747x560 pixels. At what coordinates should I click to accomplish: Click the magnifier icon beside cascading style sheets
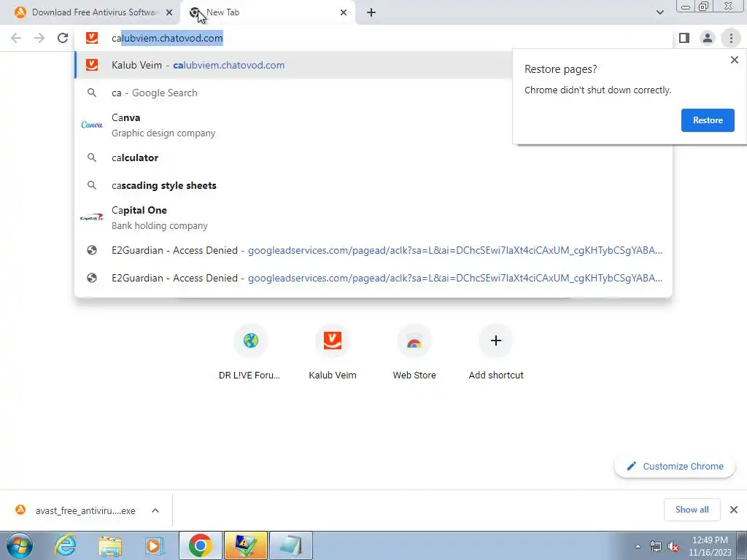pos(92,185)
